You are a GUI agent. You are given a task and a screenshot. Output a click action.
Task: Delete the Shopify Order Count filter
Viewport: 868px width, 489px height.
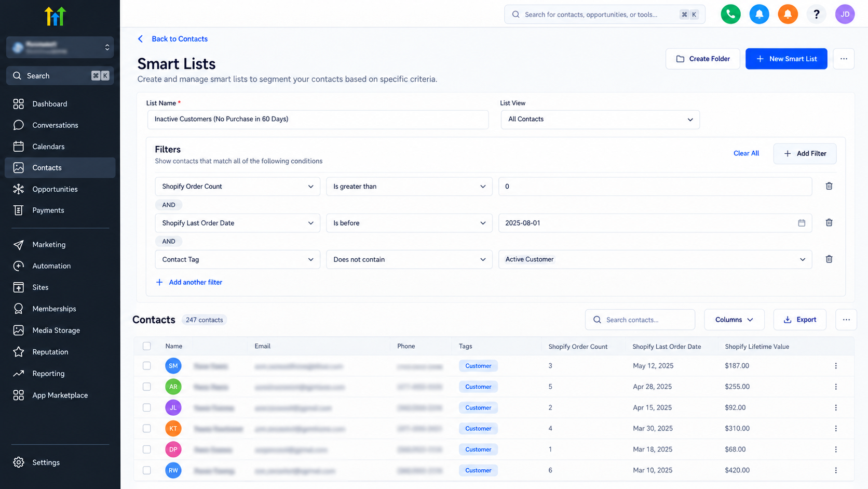(x=829, y=186)
